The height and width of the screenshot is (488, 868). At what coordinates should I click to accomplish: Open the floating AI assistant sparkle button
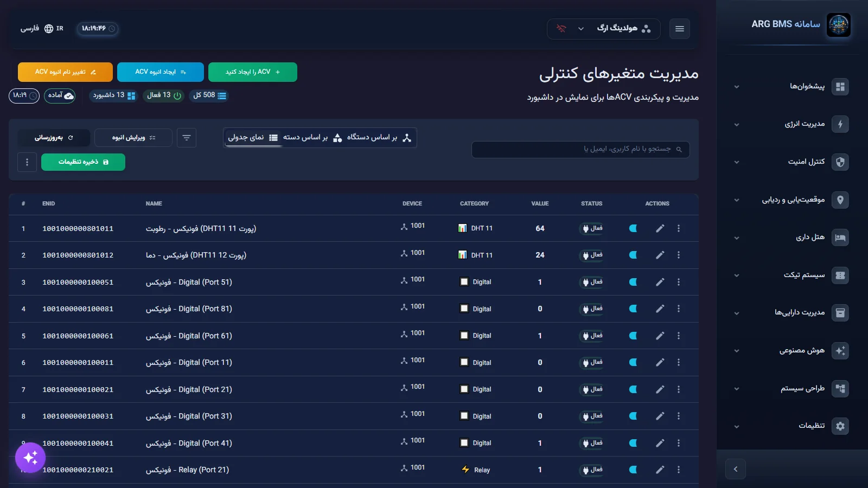pos(30,458)
